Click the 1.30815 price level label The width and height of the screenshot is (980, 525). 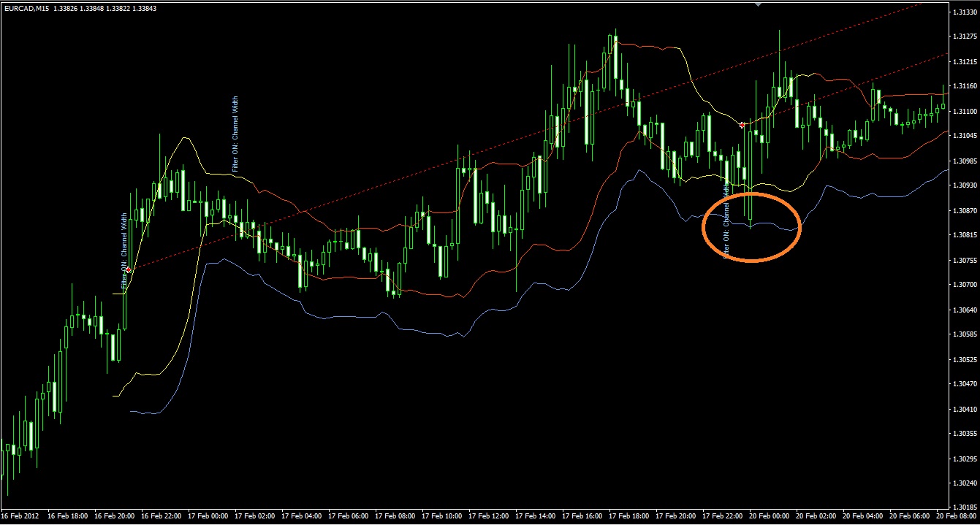pyautogui.click(x=965, y=235)
